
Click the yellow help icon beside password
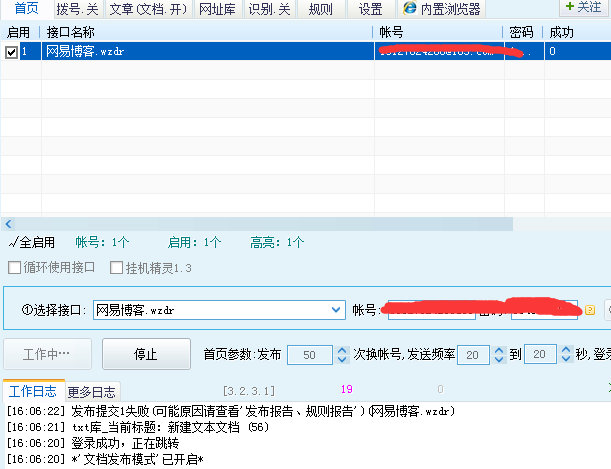coord(590,310)
